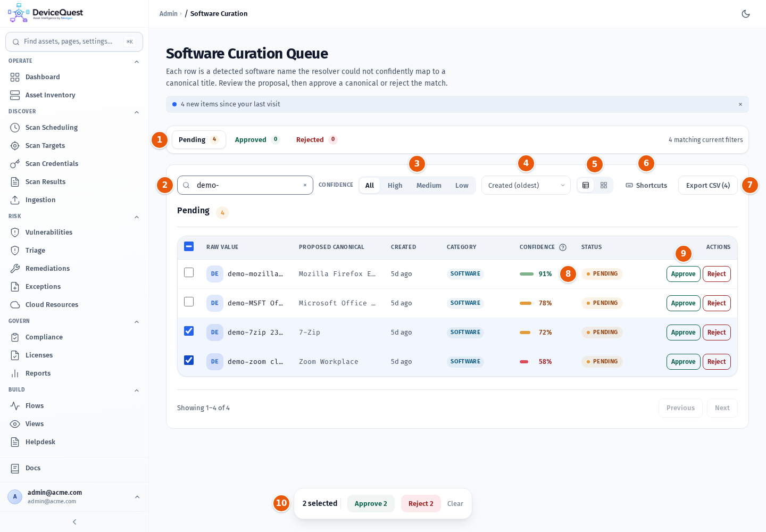Expand the admin@acme.com account menu
Image resolution: width=766 pixels, height=532 pixels.
(74, 497)
